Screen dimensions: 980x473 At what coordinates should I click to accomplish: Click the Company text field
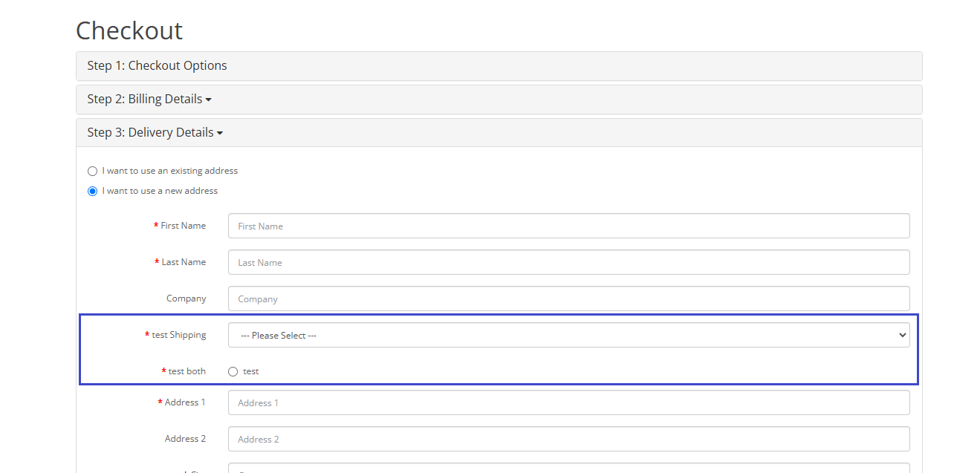pyautogui.click(x=568, y=299)
